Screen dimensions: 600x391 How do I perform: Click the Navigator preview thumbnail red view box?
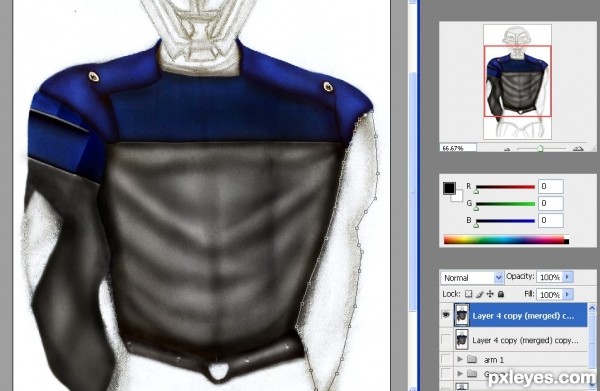click(x=518, y=81)
